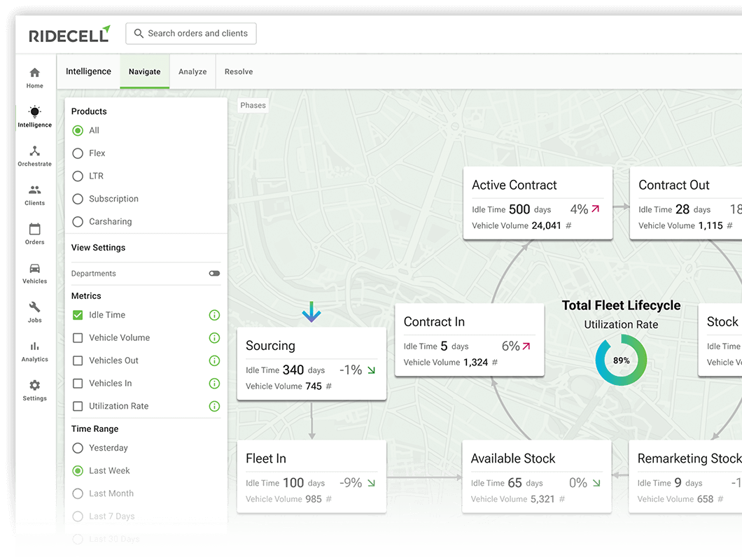The height and width of the screenshot is (560, 742).
Task: Enable the Vehicles Out metric checkbox
Action: (78, 360)
